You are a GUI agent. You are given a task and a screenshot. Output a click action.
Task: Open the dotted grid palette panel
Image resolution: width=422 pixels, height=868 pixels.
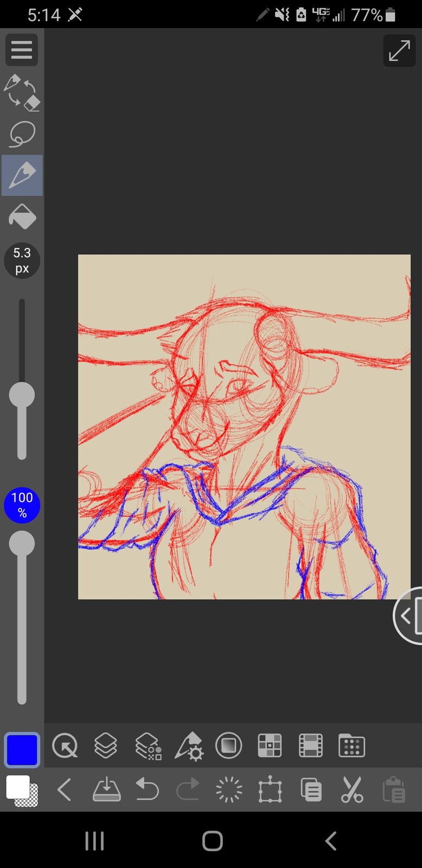[351, 746]
